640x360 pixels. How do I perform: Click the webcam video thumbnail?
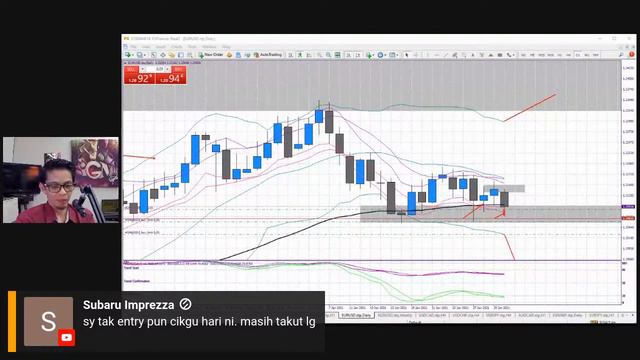click(61, 180)
